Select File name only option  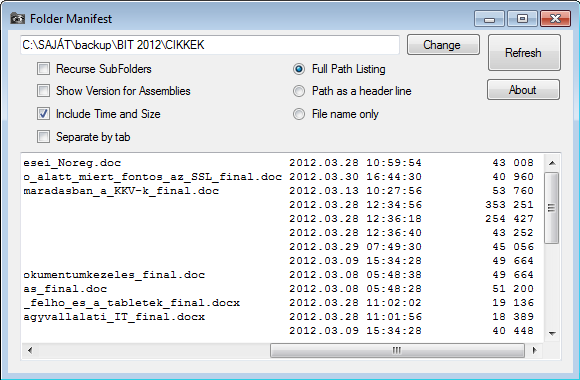(x=299, y=114)
